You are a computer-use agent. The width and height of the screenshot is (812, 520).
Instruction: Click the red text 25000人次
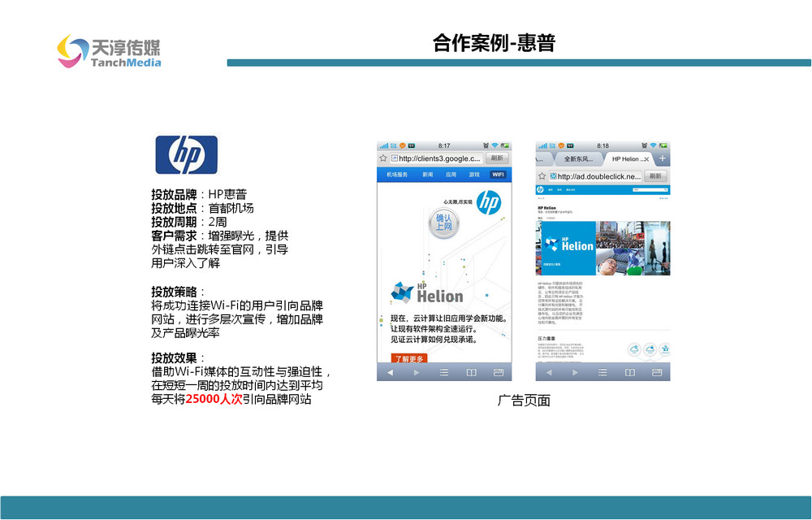tap(214, 399)
